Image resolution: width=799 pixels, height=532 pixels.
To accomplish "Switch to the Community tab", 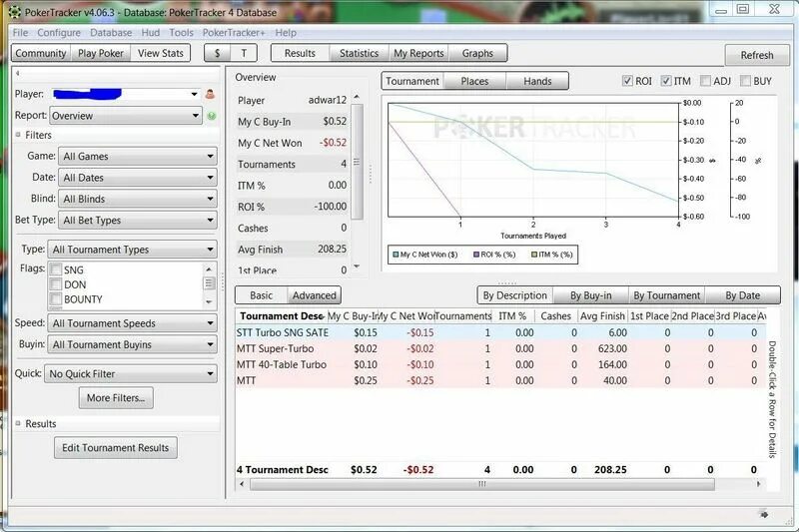I will 41,53.
